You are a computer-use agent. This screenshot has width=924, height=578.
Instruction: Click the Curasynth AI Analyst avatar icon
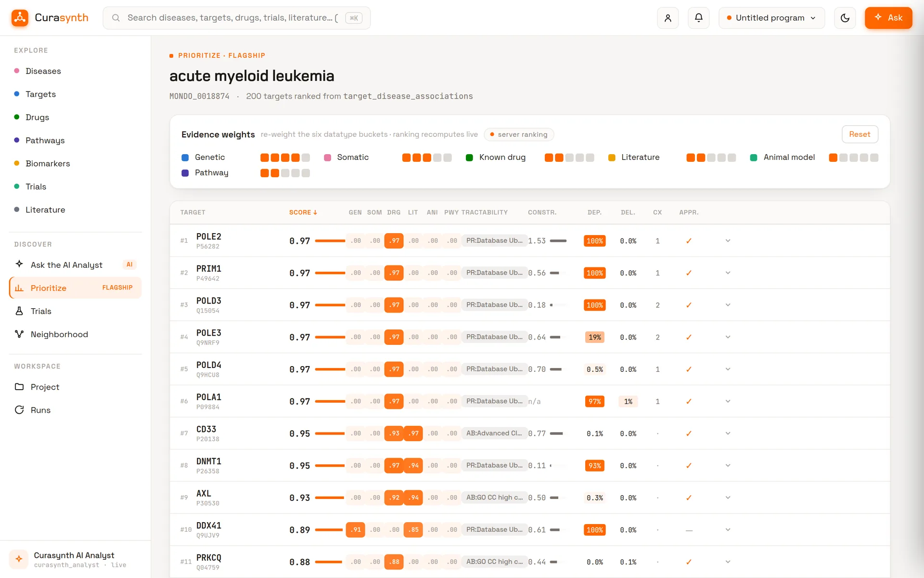pyautogui.click(x=19, y=559)
